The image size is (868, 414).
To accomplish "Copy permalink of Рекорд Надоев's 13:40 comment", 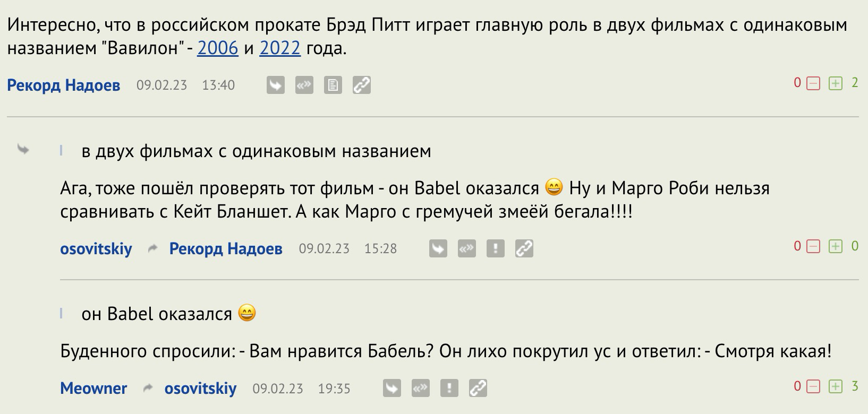I will (361, 85).
